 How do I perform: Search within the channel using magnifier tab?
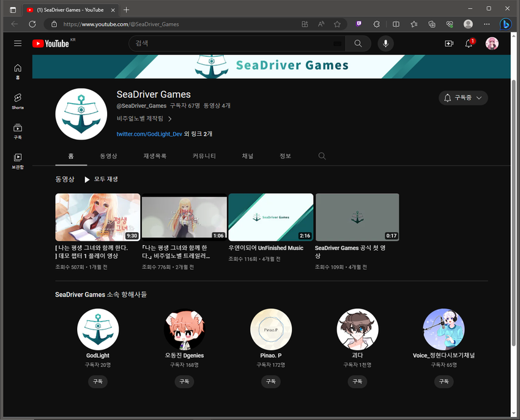322,156
